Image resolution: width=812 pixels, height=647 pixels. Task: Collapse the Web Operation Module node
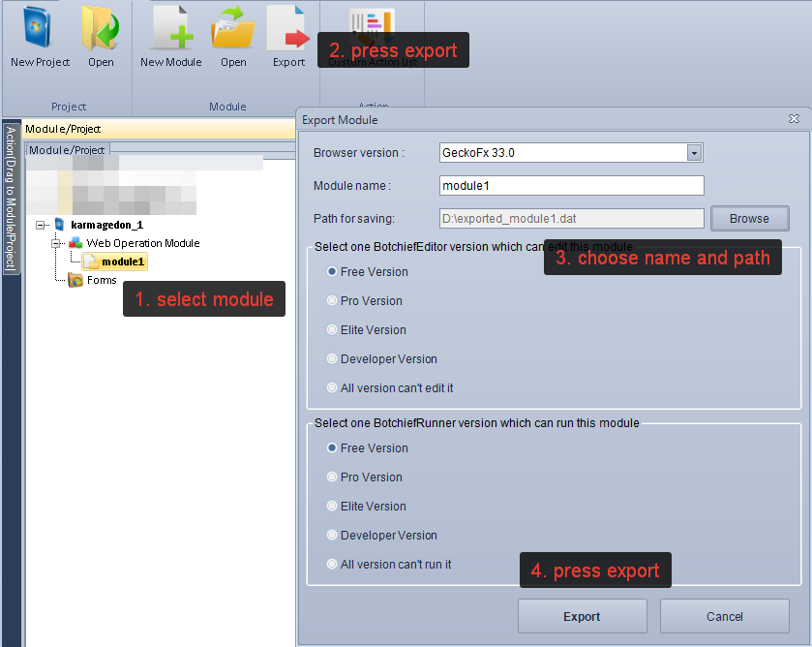pyautogui.click(x=57, y=243)
